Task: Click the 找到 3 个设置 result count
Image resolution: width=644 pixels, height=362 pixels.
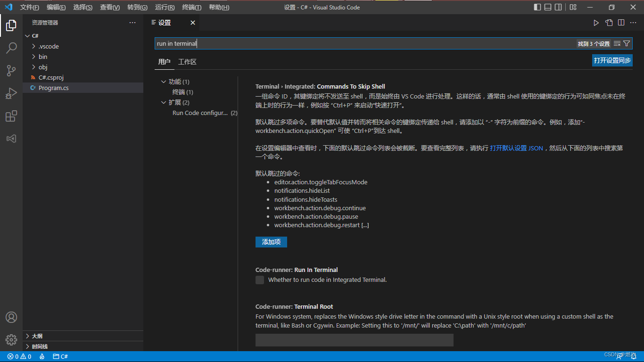Action: point(594,43)
